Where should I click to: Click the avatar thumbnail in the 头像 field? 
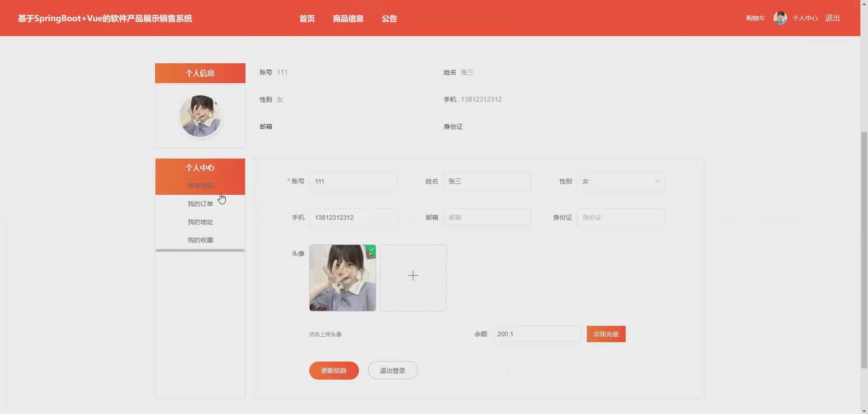(342, 278)
